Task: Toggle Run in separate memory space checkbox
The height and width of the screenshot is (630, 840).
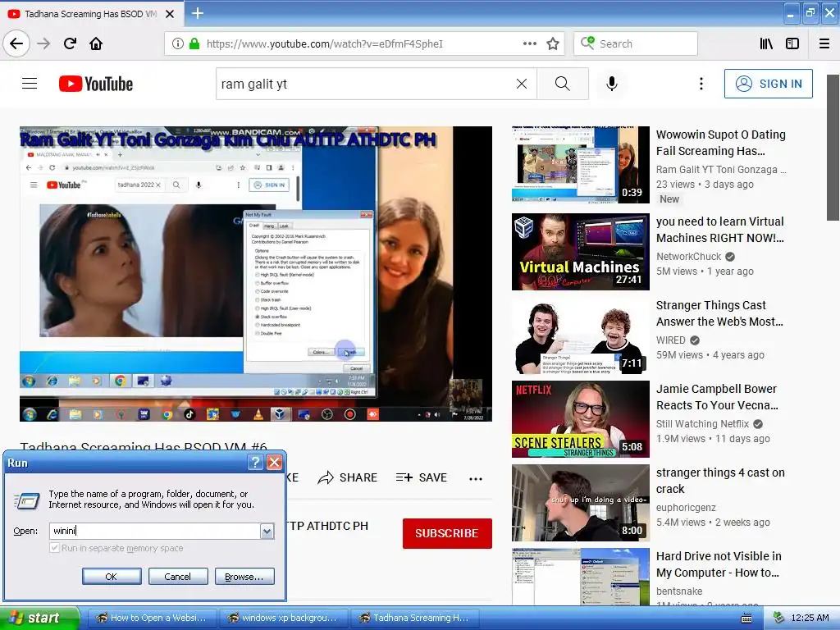Action: click(x=54, y=547)
